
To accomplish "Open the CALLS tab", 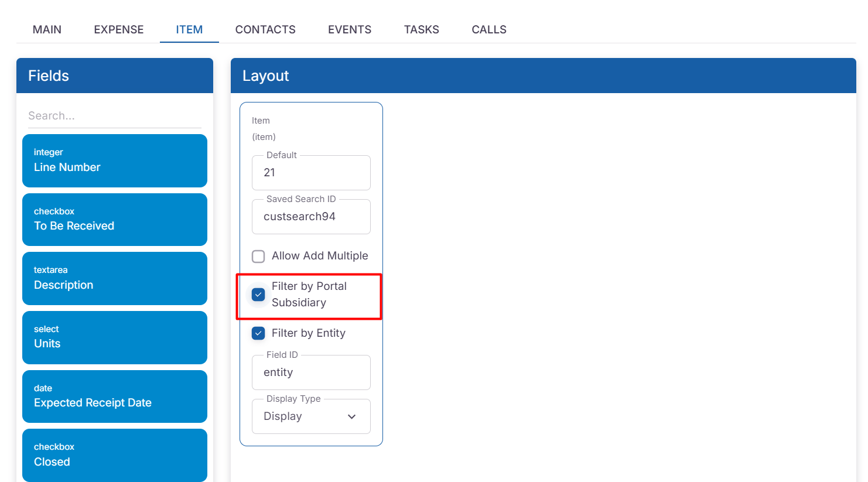I will point(489,29).
